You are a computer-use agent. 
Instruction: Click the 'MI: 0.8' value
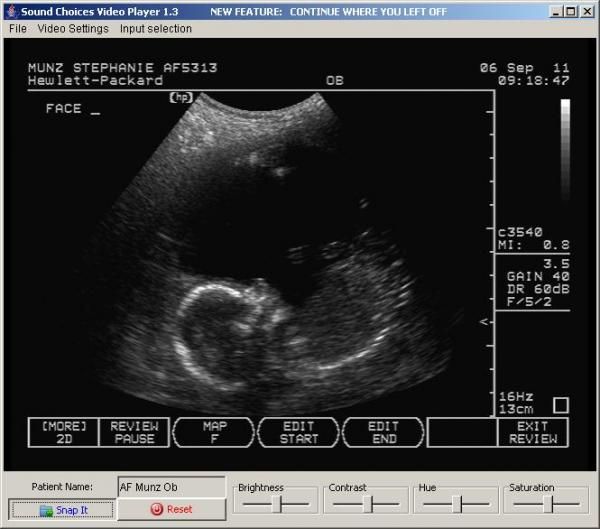[534, 245]
